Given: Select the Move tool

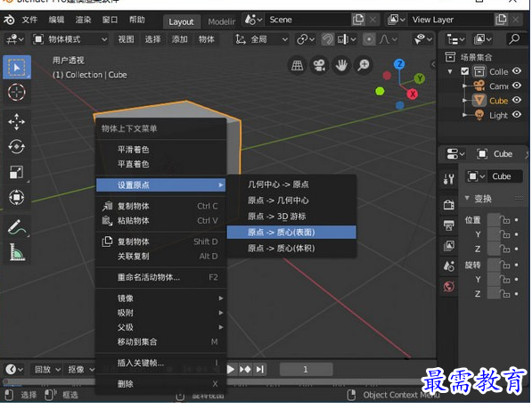Looking at the screenshot, I should (x=17, y=122).
